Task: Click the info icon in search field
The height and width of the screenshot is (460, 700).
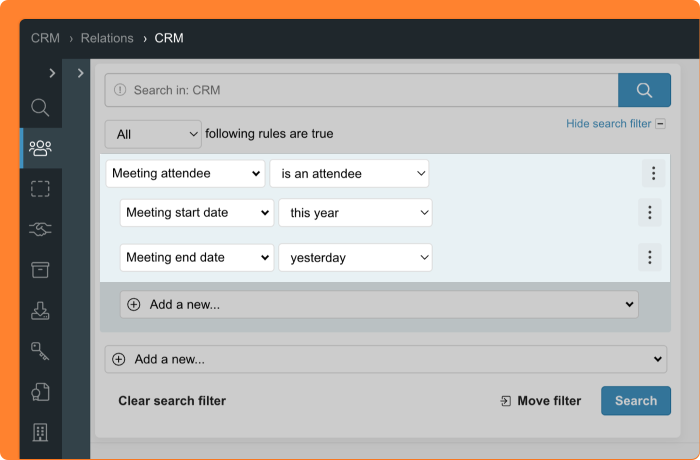Action: (x=120, y=90)
